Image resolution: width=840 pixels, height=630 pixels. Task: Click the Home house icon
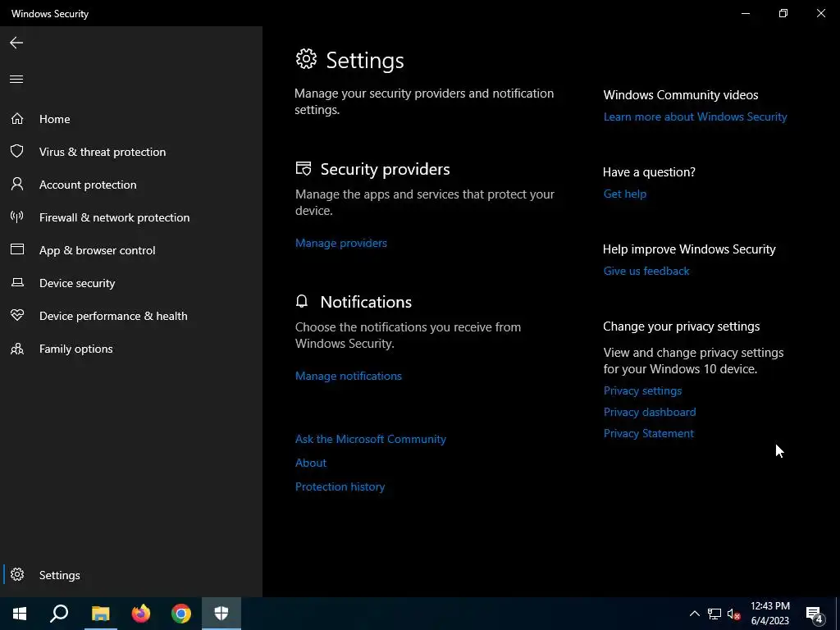(17, 118)
